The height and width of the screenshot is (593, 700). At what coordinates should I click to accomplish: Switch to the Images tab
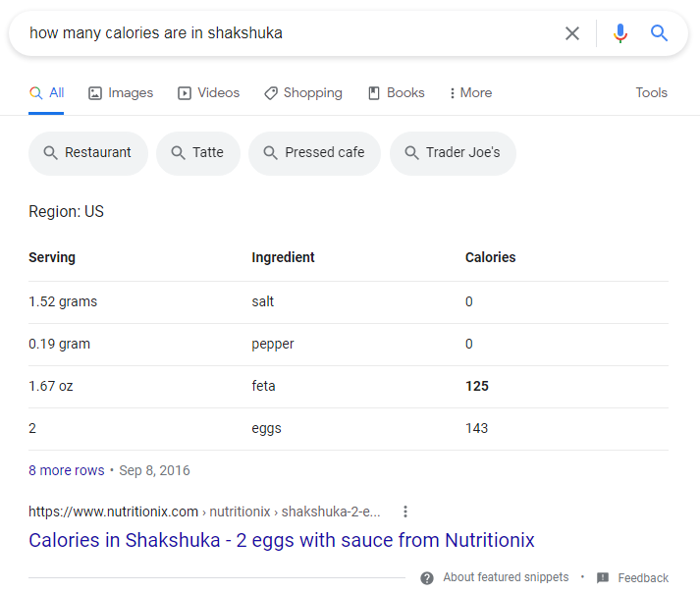[x=121, y=93]
